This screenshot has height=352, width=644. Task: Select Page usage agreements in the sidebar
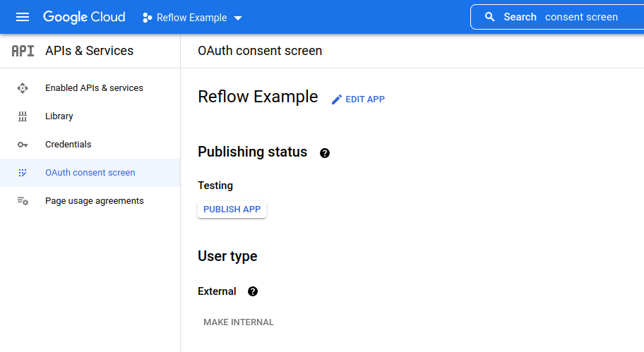pos(90,201)
